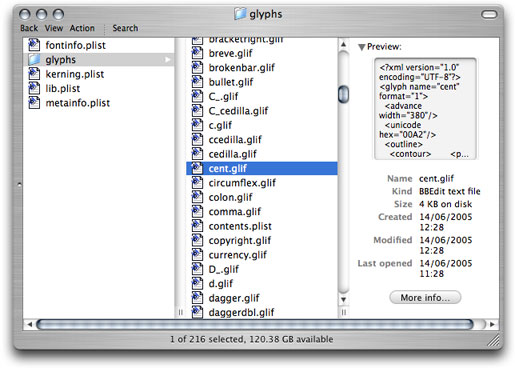Click the bullet.glif file icon

pyautogui.click(x=197, y=82)
